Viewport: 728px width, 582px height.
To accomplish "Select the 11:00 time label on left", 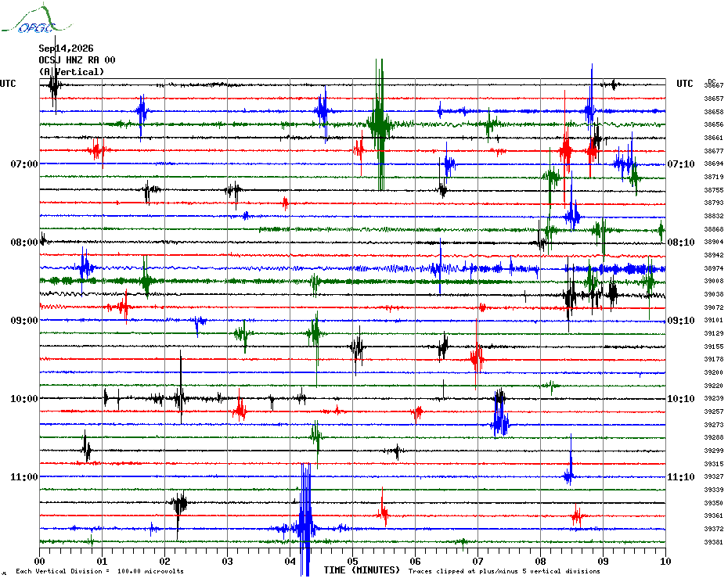I will pyautogui.click(x=24, y=477).
